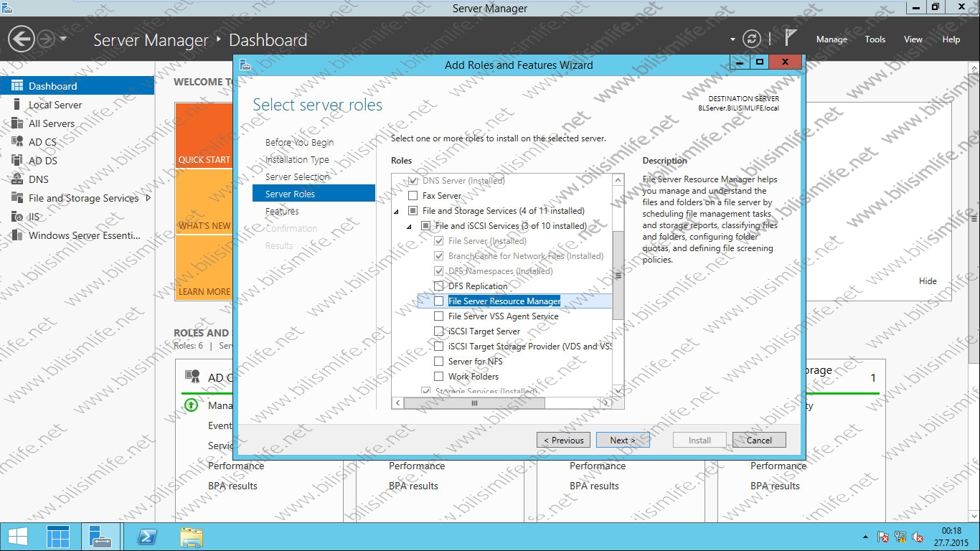Click WHAT'S NEW tile section
Image resolution: width=980 pixels, height=551 pixels.
tap(204, 202)
